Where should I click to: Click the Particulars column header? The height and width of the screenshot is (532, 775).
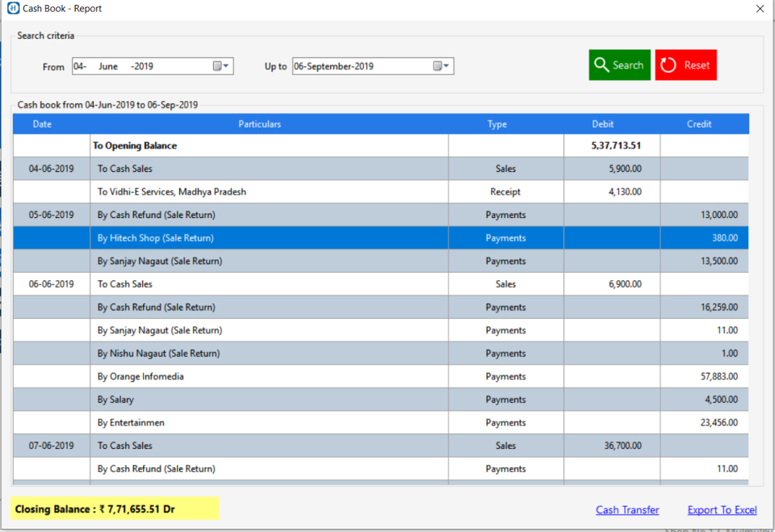click(260, 124)
